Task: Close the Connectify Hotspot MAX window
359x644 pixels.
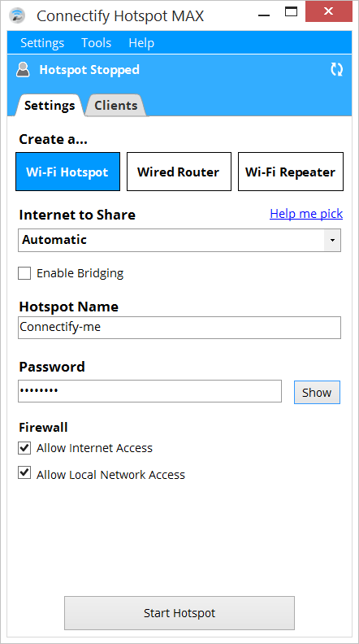Action: (x=329, y=11)
